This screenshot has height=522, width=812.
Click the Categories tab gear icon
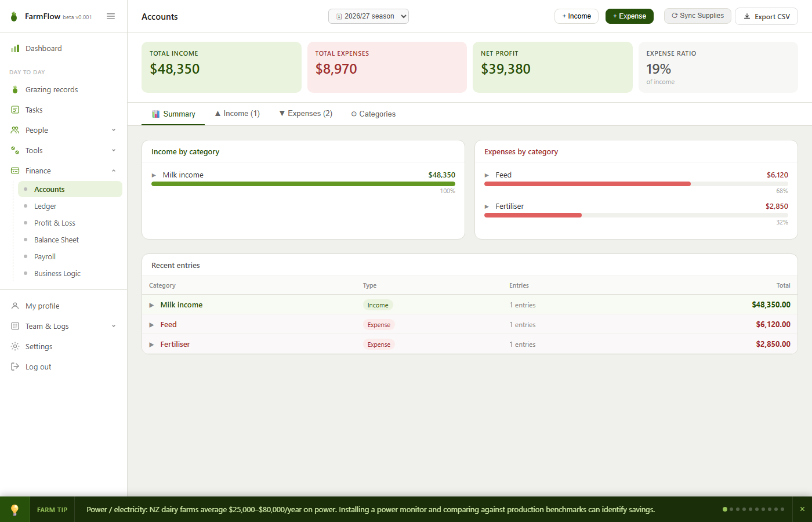[354, 114]
